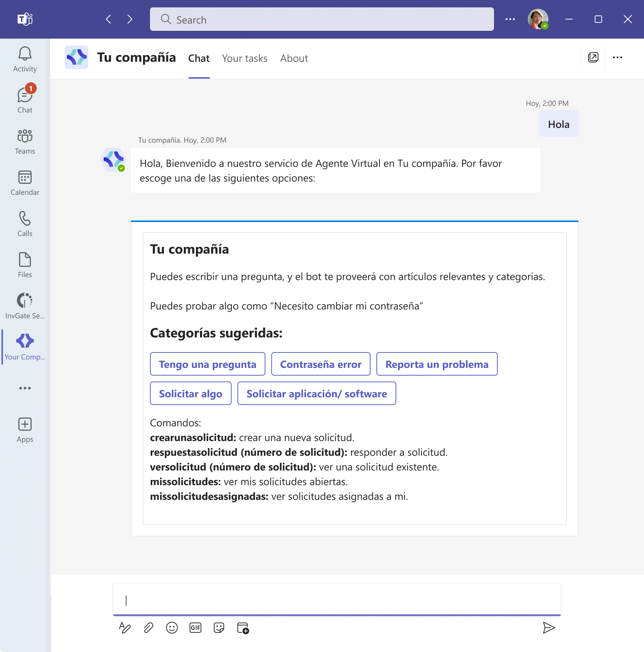Insert a GIF into the message

(x=196, y=628)
